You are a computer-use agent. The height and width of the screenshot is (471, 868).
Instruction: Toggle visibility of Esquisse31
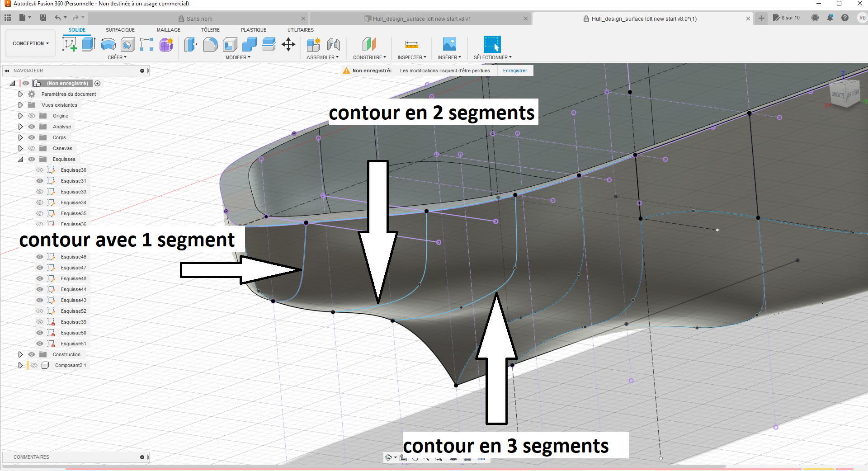[x=40, y=181]
